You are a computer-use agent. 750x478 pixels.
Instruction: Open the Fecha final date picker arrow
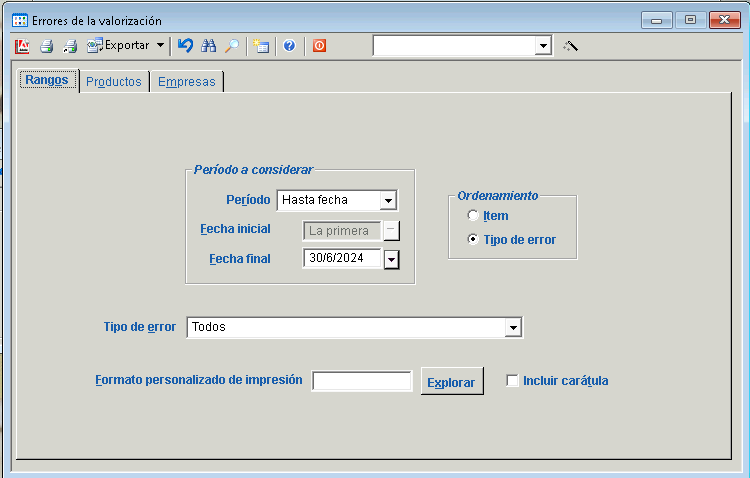click(x=391, y=260)
